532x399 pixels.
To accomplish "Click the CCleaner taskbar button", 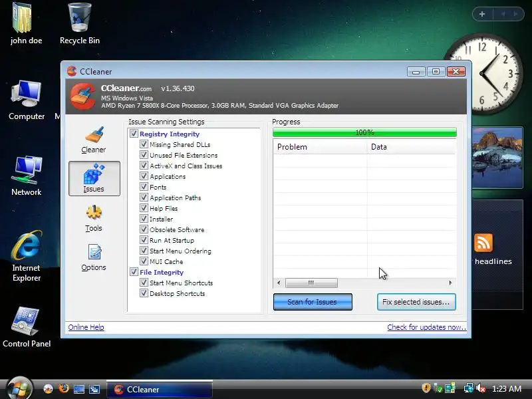I will [160, 390].
